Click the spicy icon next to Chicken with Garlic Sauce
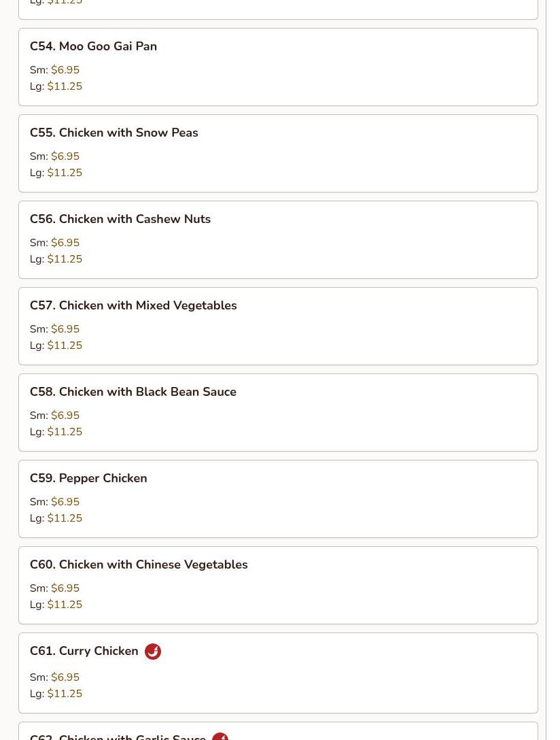560x740 pixels. (220, 737)
